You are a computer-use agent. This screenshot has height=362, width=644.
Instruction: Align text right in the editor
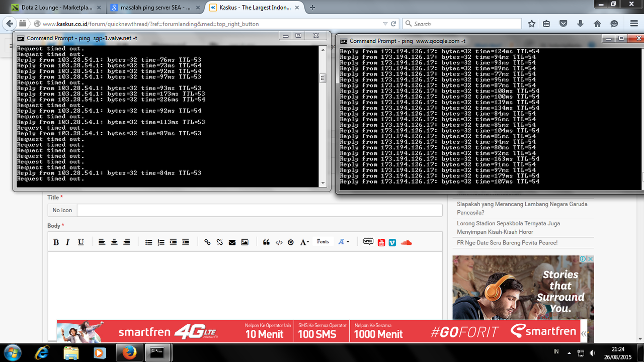coord(127,242)
